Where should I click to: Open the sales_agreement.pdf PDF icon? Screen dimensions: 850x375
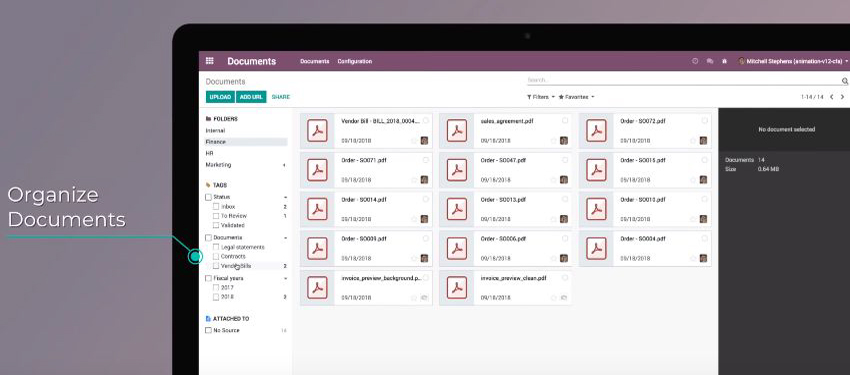click(x=456, y=131)
